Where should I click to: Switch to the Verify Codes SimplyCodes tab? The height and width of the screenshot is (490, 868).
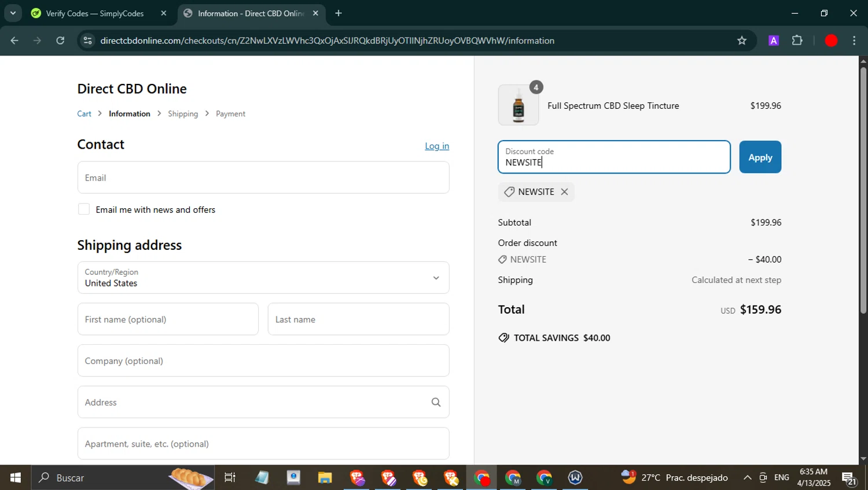pos(95,13)
